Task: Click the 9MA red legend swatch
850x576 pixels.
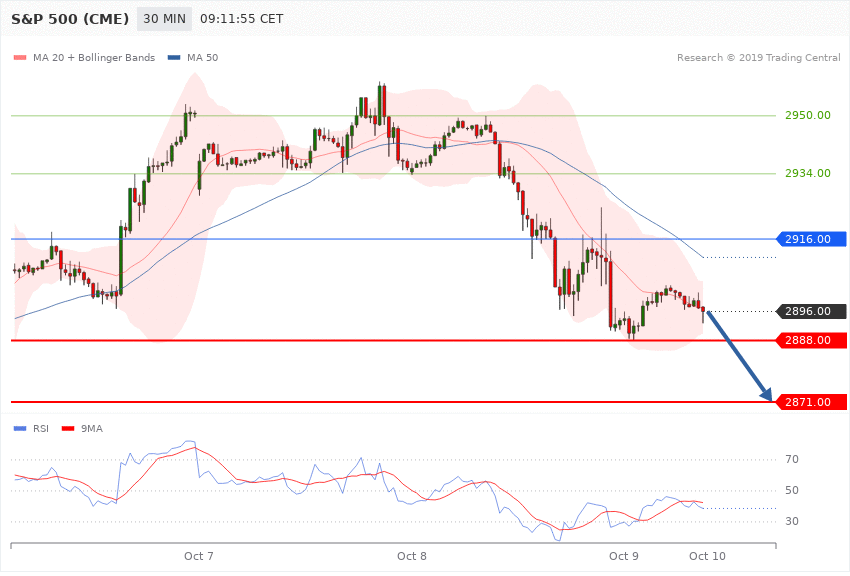Action: (x=68, y=429)
